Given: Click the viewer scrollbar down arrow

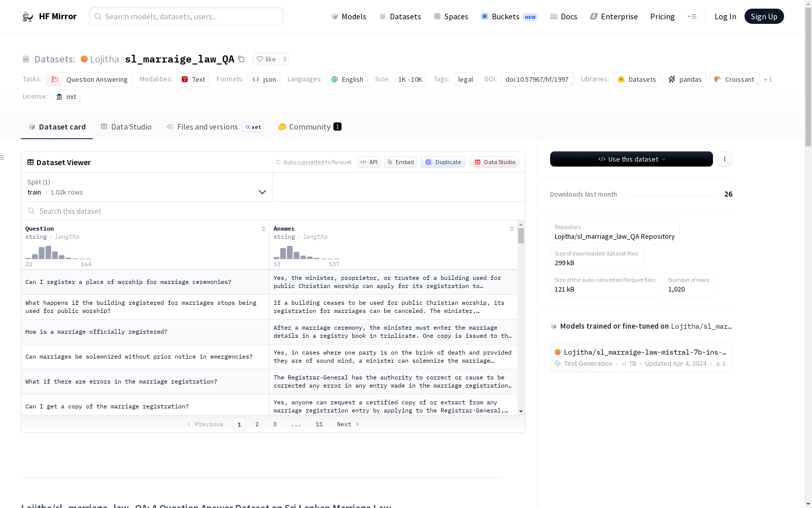Looking at the screenshot, I should 521,411.
